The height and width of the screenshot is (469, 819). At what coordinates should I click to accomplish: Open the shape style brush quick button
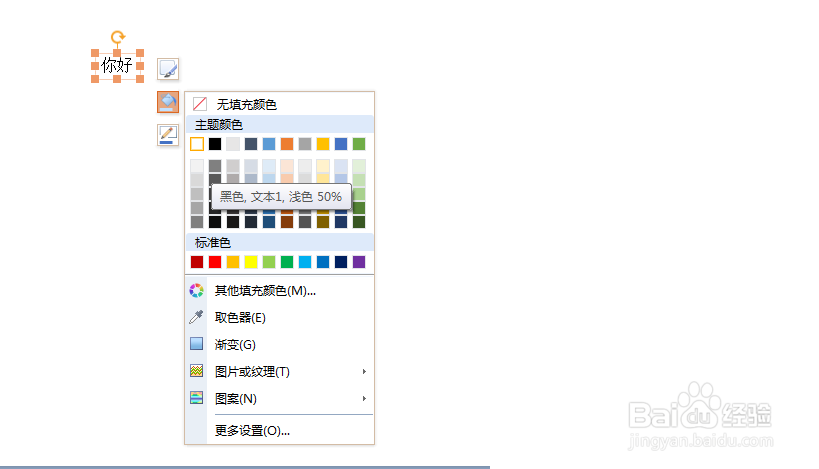(168, 69)
